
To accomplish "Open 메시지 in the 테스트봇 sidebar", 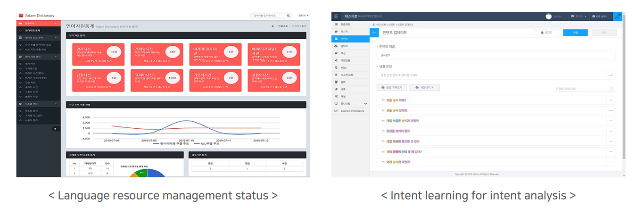I will pyautogui.click(x=350, y=31).
